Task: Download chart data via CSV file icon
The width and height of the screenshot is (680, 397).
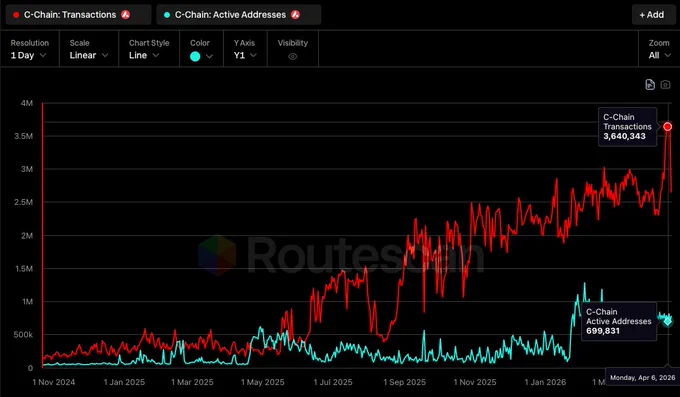Action: (650, 85)
